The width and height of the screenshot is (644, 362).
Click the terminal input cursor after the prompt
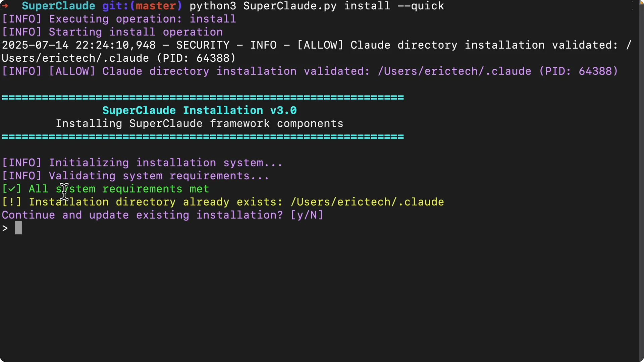tap(18, 228)
